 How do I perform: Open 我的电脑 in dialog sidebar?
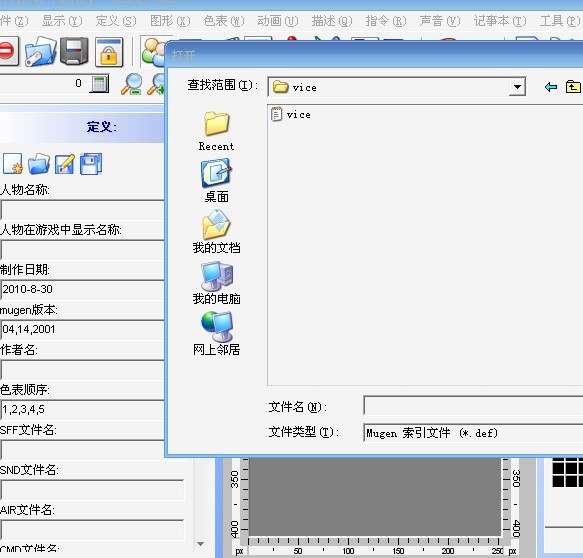point(216,283)
